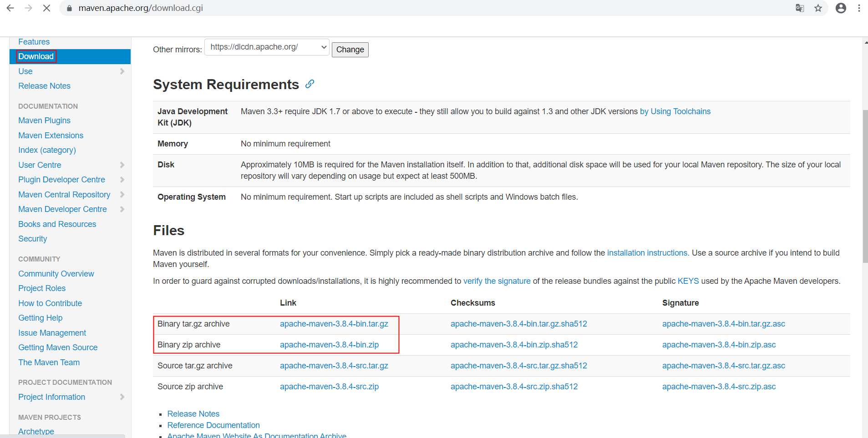Open Books and Resources link
Image resolution: width=868 pixels, height=438 pixels.
coord(57,224)
